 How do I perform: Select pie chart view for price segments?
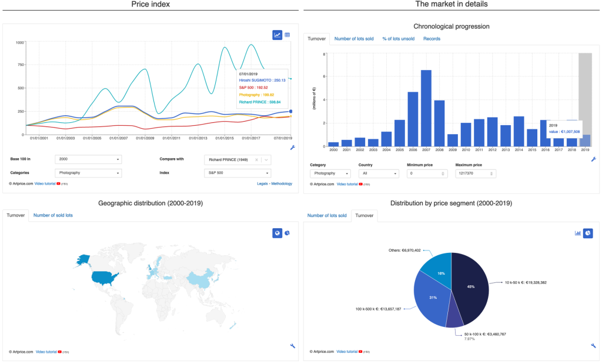pos(588,233)
